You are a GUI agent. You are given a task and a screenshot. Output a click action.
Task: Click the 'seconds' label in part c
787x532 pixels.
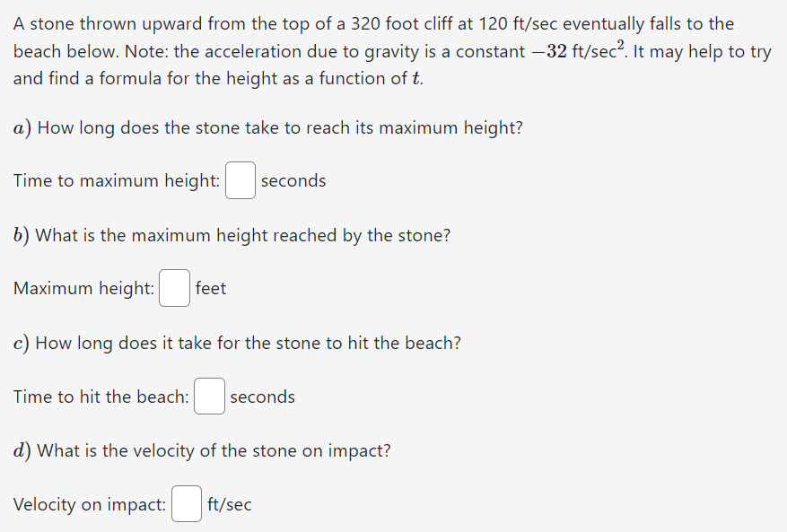point(263,397)
